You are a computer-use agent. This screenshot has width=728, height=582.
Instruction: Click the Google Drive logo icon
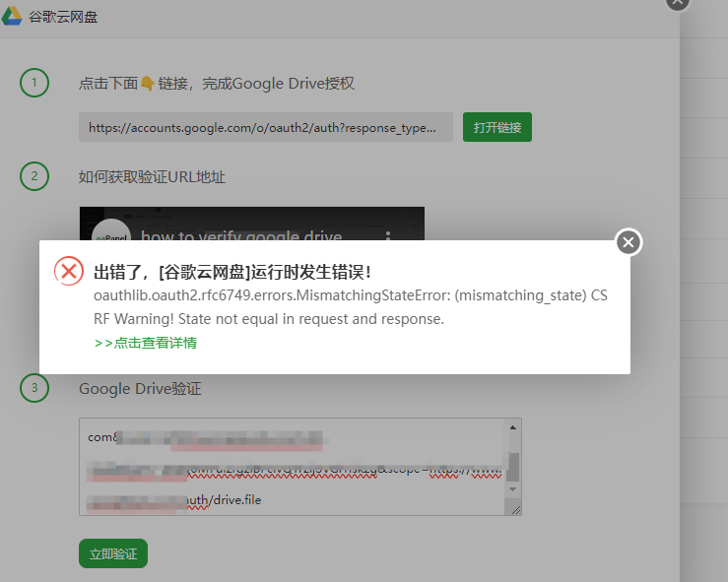coord(12,16)
